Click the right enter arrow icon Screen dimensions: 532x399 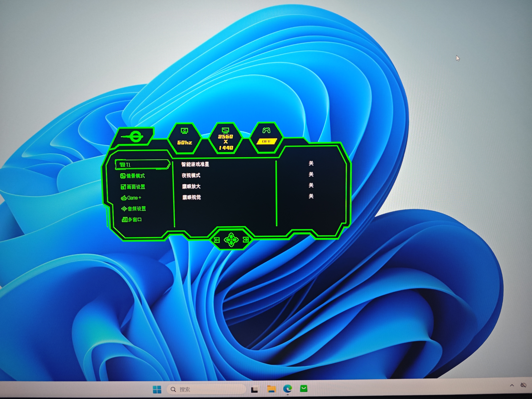(x=246, y=240)
